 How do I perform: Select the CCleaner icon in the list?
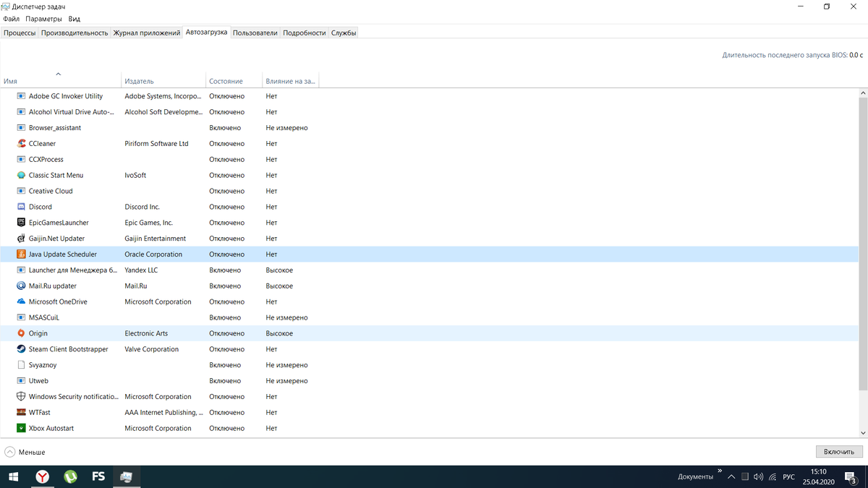[x=21, y=144]
